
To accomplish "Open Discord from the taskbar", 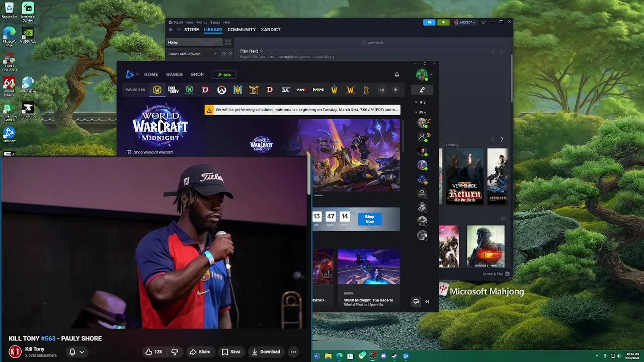I will click(383, 356).
